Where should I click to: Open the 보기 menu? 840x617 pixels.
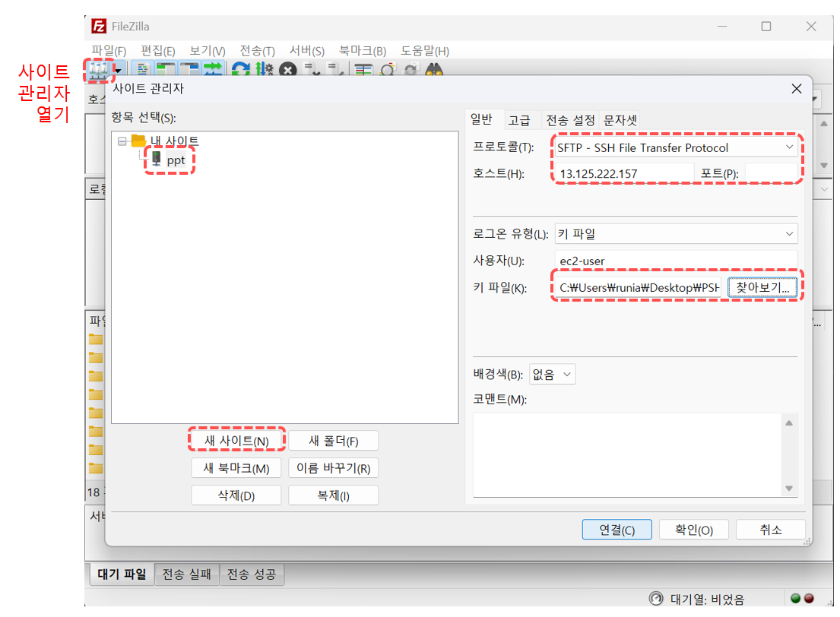(x=208, y=51)
